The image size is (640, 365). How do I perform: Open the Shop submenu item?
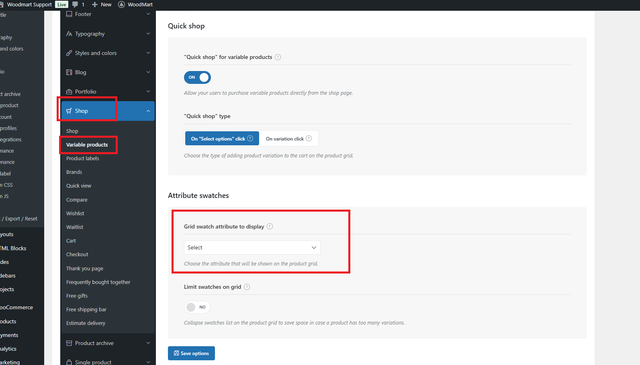pos(72,131)
